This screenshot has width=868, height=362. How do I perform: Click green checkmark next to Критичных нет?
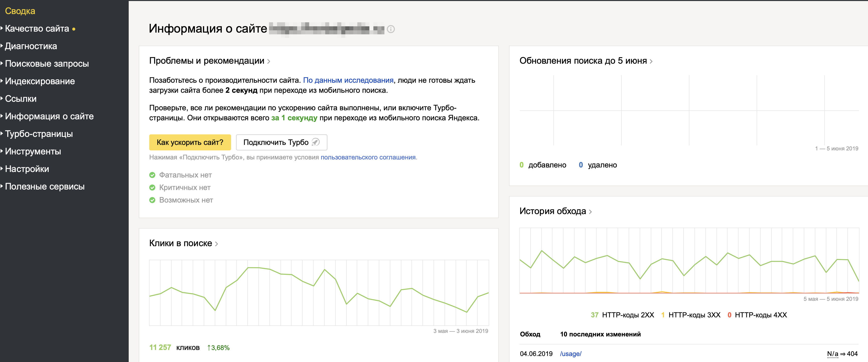tap(152, 188)
